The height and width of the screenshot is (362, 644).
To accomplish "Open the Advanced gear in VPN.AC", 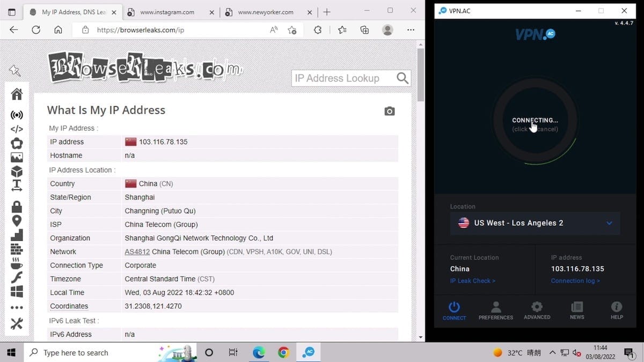I will pyautogui.click(x=537, y=311).
